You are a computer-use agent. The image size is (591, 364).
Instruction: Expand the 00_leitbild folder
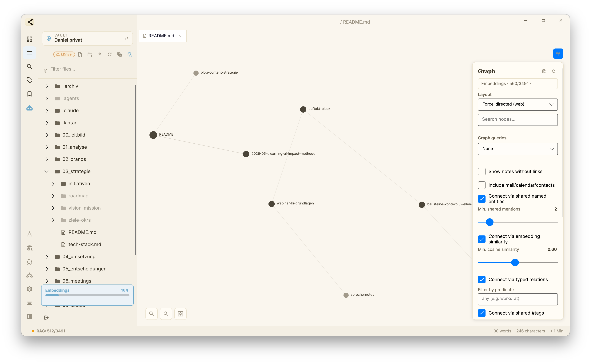coord(47,135)
